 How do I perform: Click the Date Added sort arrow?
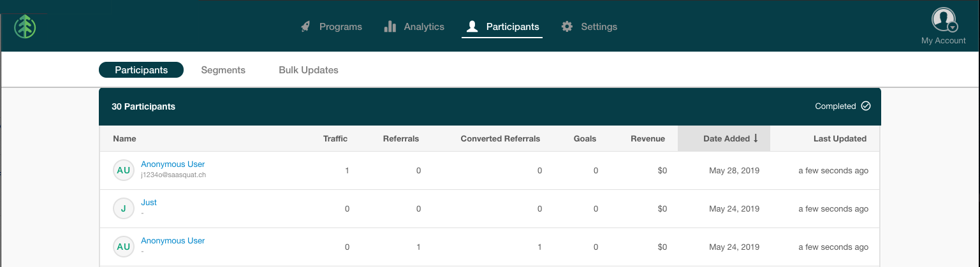point(756,138)
